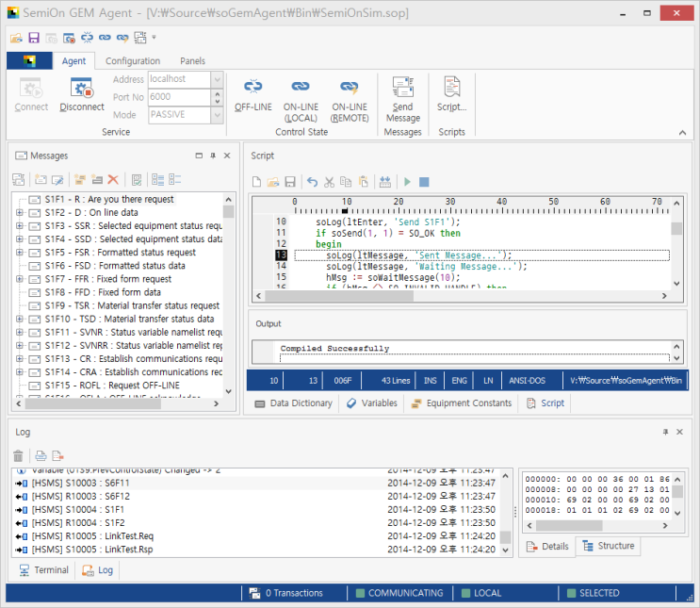
Task: Save the script in Script toolbar
Action: 290,182
